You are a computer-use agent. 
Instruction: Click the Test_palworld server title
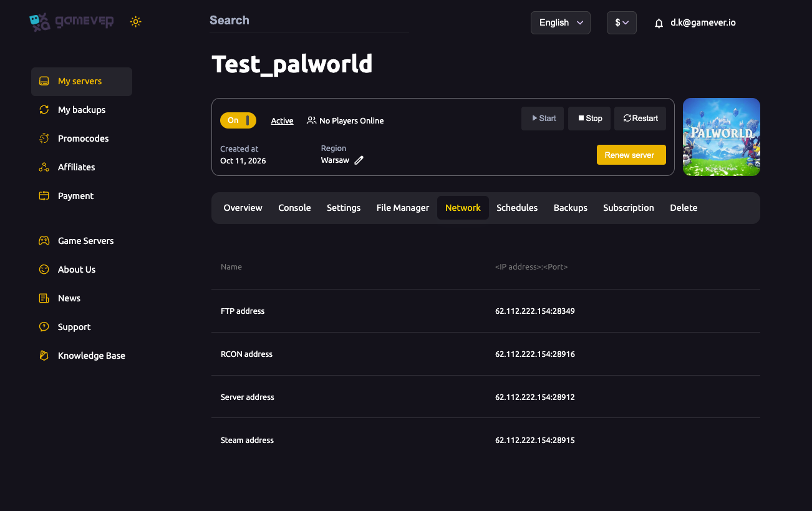point(292,64)
